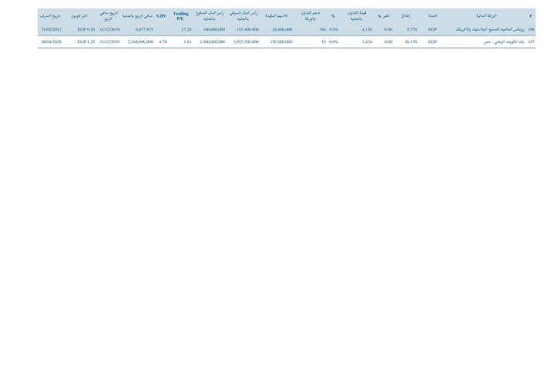The height and width of the screenshot is (392, 555).
Task: Click the 'تاريخ صافي الربح' header
Action: [109, 16]
